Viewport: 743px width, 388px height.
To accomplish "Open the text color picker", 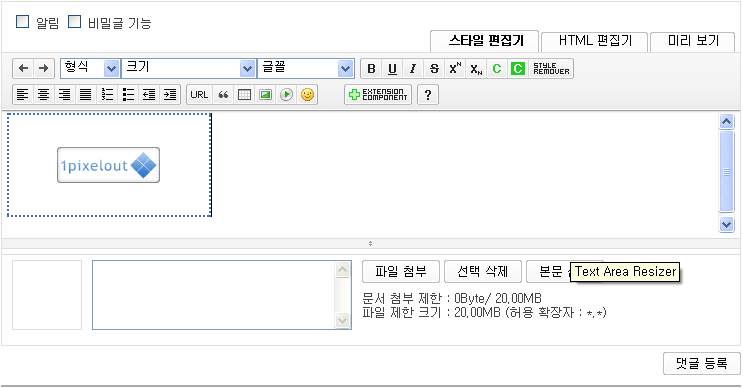I will coord(497,69).
